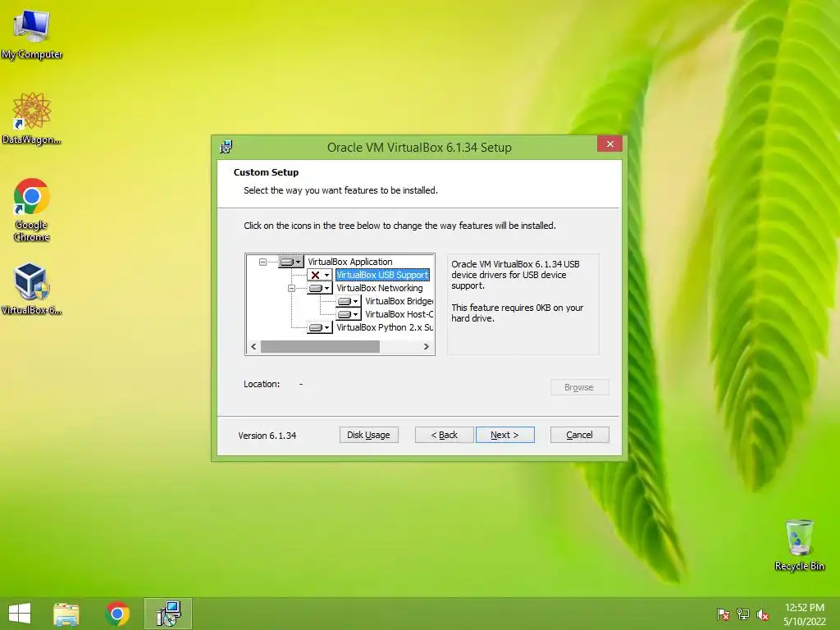Open the network tray icon
The height and width of the screenshot is (630, 840).
(x=743, y=614)
